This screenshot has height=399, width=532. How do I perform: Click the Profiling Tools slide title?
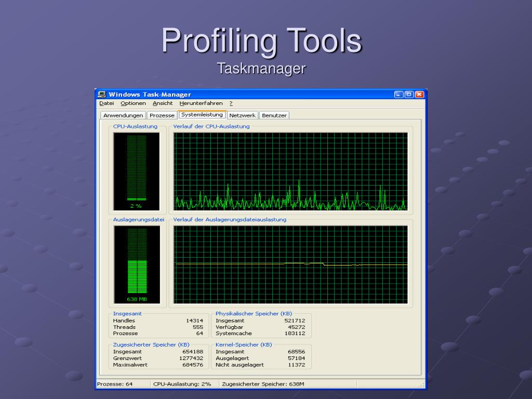pos(262,41)
